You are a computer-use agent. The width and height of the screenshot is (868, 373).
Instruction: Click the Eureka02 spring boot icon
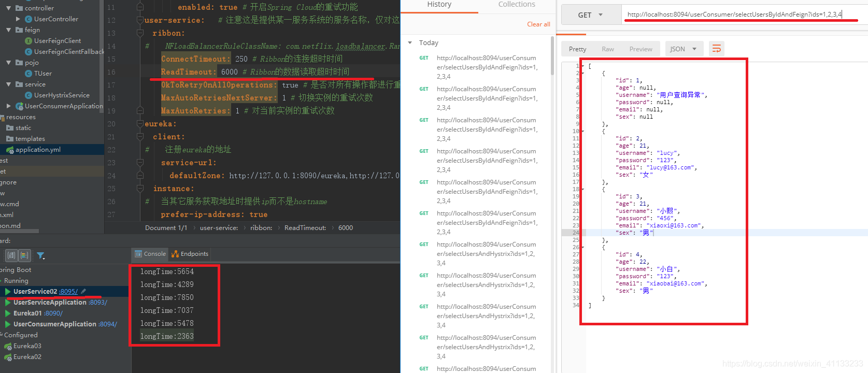(x=8, y=357)
